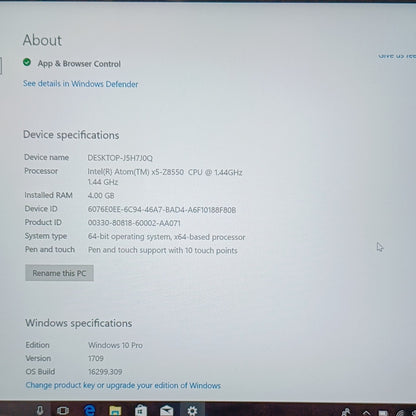Open Task View from the taskbar
Screen dimensions: 416x416
[63, 411]
